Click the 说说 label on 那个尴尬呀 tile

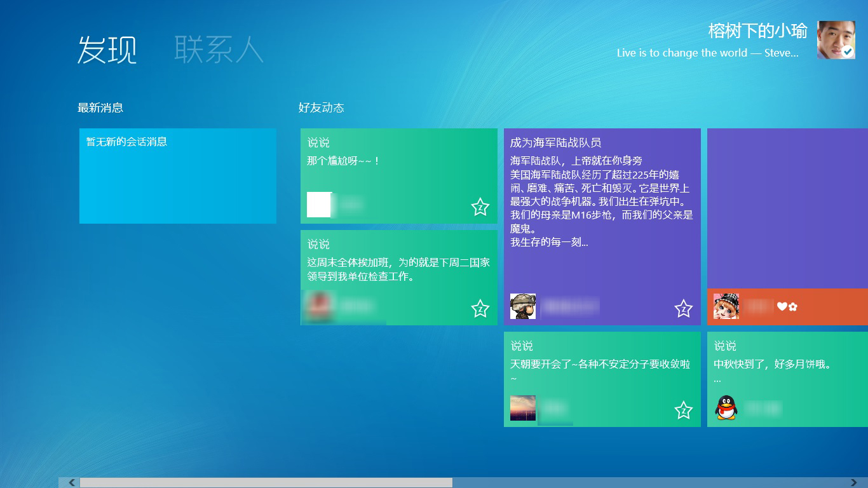(318, 143)
